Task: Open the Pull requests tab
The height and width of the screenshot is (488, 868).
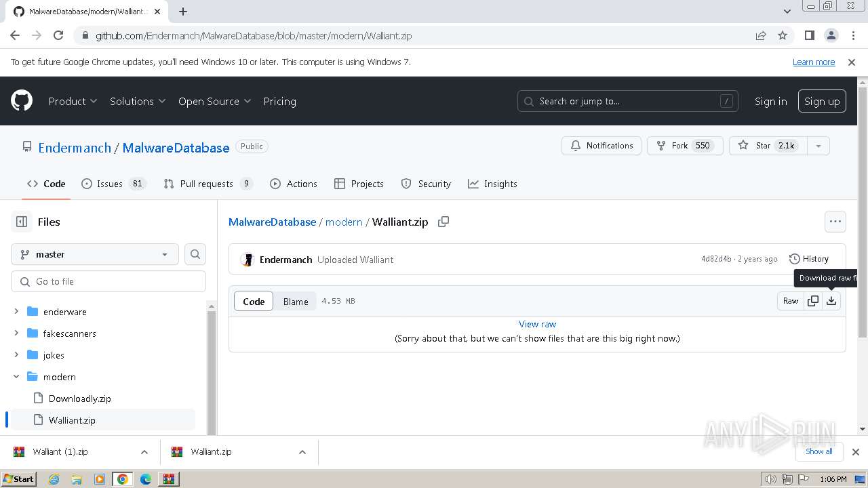Action: pos(206,184)
